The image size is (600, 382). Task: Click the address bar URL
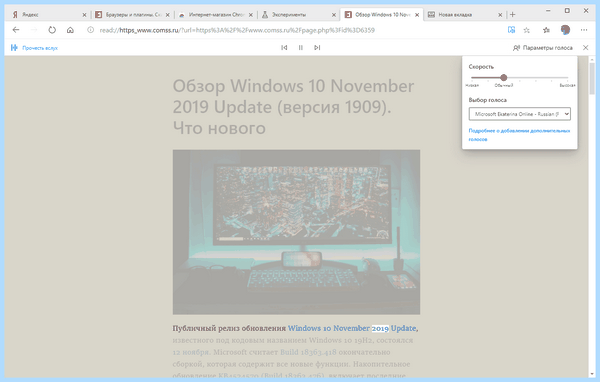click(237, 30)
